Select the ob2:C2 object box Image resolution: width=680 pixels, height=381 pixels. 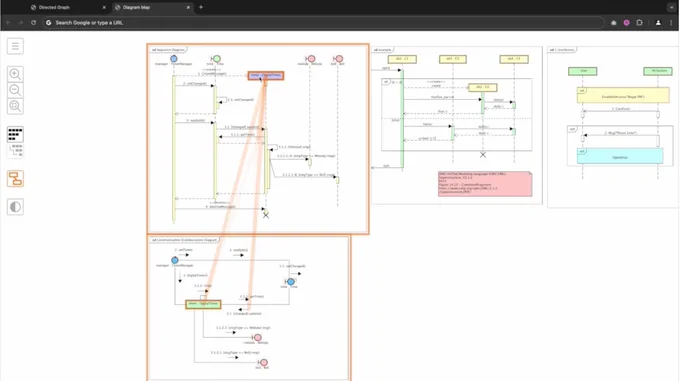tap(483, 87)
